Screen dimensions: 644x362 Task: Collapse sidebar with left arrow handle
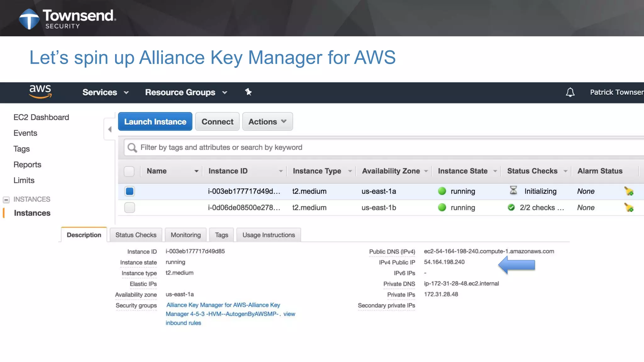pos(109,129)
